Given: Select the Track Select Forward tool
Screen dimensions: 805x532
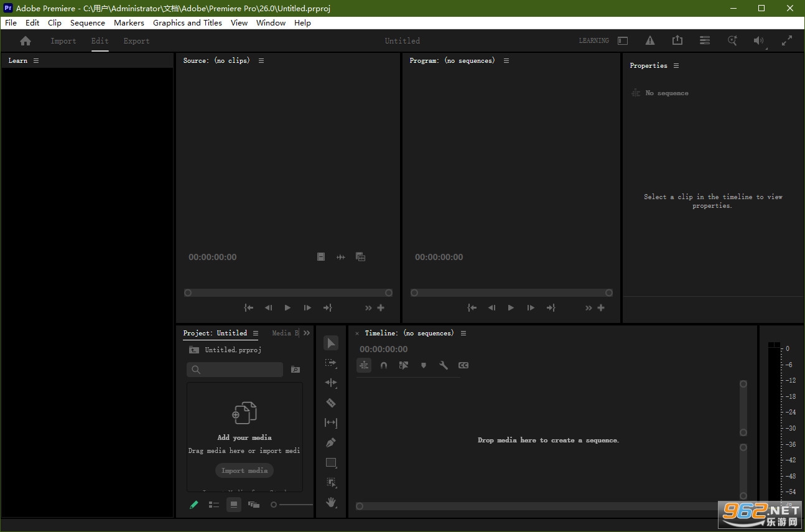Looking at the screenshot, I should click(331, 363).
